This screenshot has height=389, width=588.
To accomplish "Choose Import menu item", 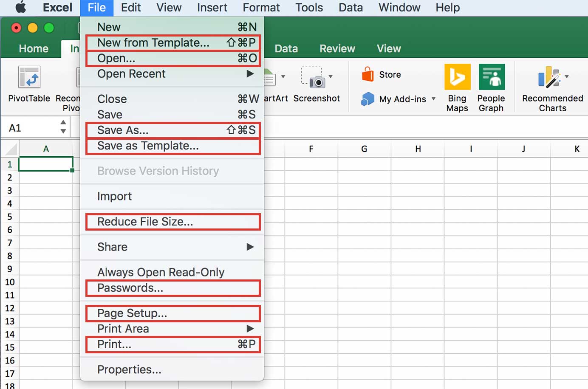I will (172, 196).
